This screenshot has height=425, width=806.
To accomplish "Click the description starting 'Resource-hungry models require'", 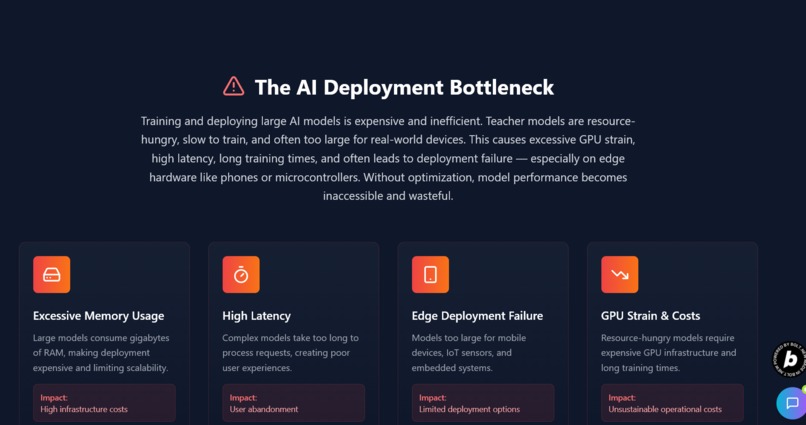I will pos(668,353).
